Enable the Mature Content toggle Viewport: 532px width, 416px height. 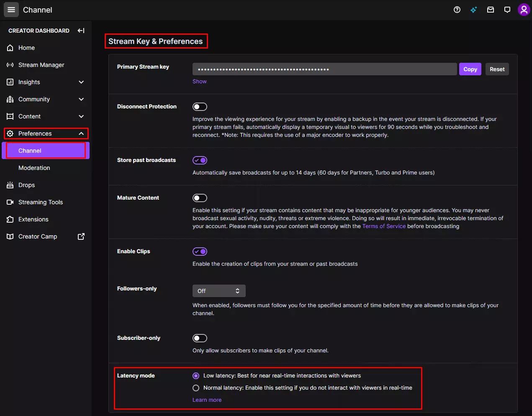(200, 198)
